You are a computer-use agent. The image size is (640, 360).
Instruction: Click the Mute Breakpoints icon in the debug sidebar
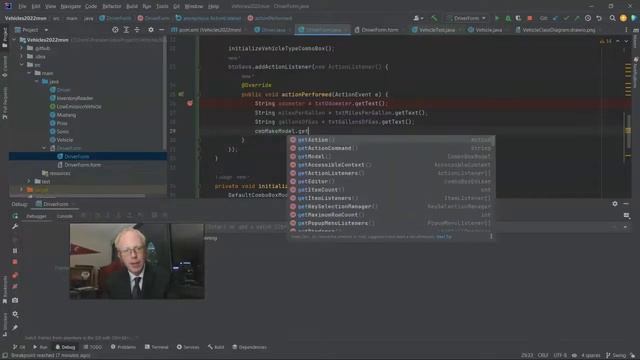[15, 287]
